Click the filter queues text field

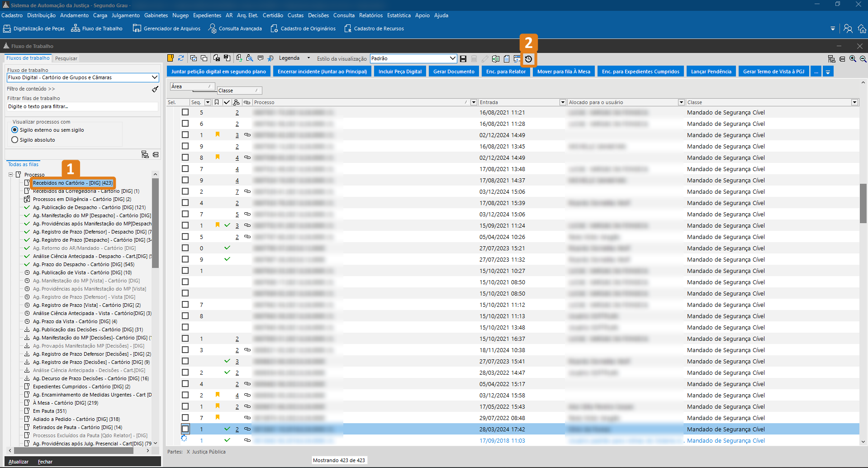[x=82, y=107]
